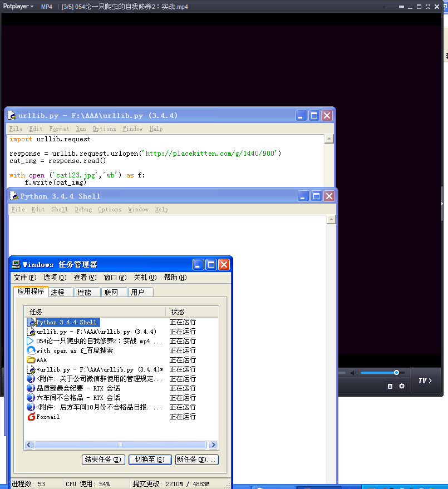Open the PotPlayer playlist icon
448x489 pixels.
390,386
